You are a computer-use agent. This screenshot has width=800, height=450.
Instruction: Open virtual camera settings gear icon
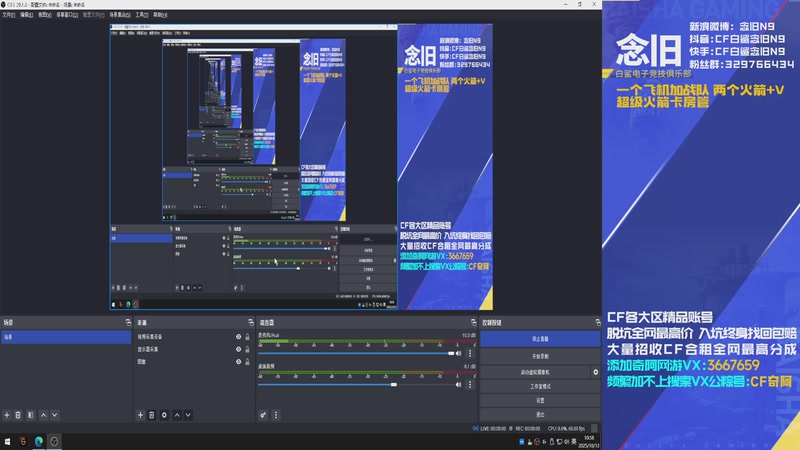595,372
